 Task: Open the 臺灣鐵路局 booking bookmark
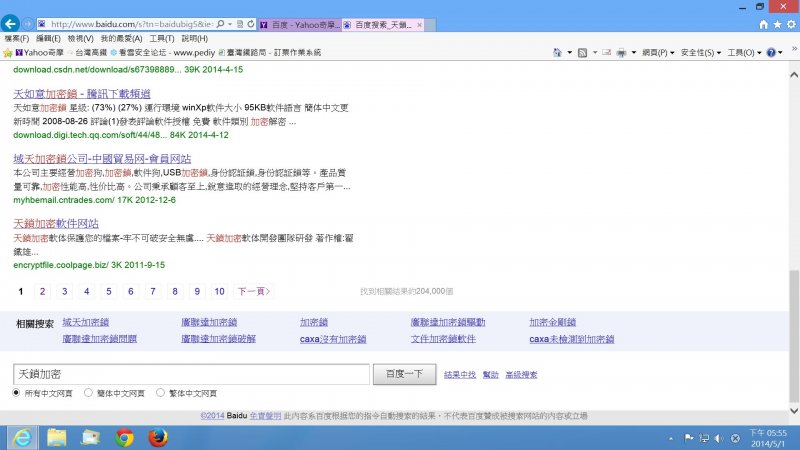269,53
